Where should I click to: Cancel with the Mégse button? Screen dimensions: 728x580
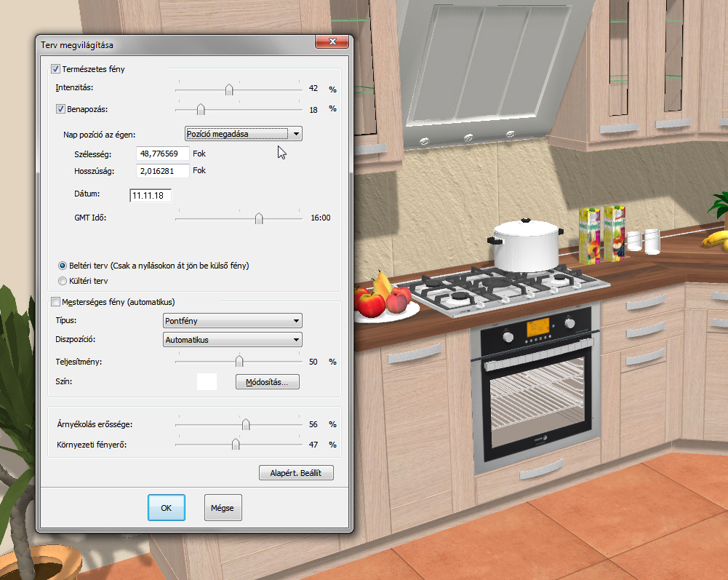(x=223, y=508)
